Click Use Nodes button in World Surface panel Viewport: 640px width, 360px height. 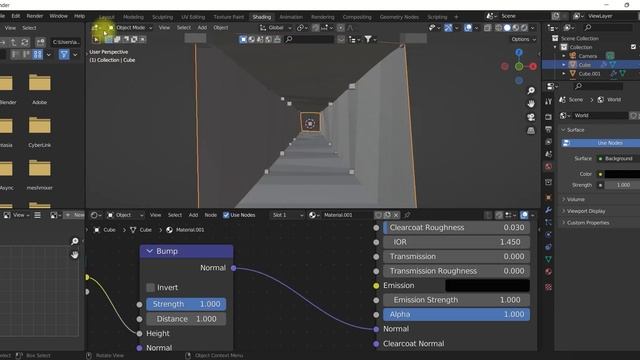coord(601,143)
